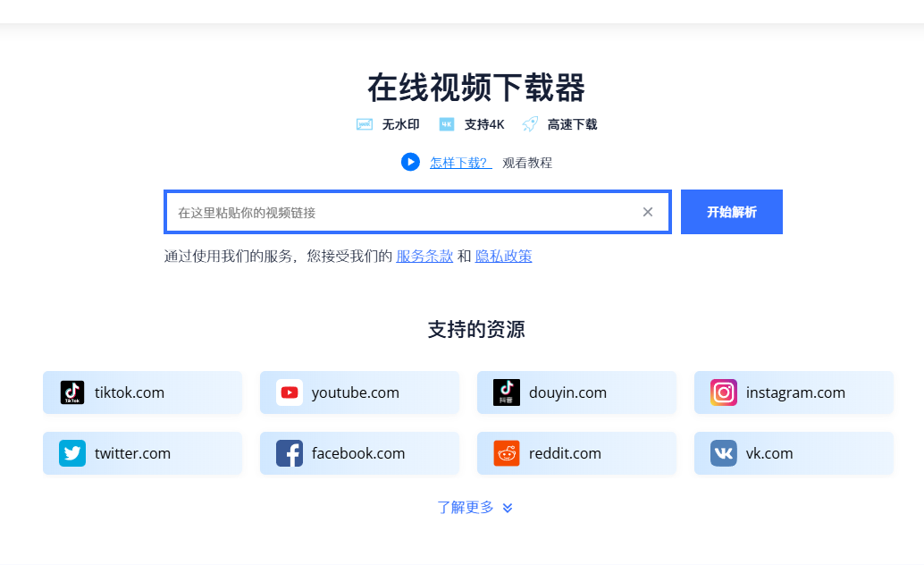Open the 服务条款 link
924x565 pixels.
click(x=424, y=257)
